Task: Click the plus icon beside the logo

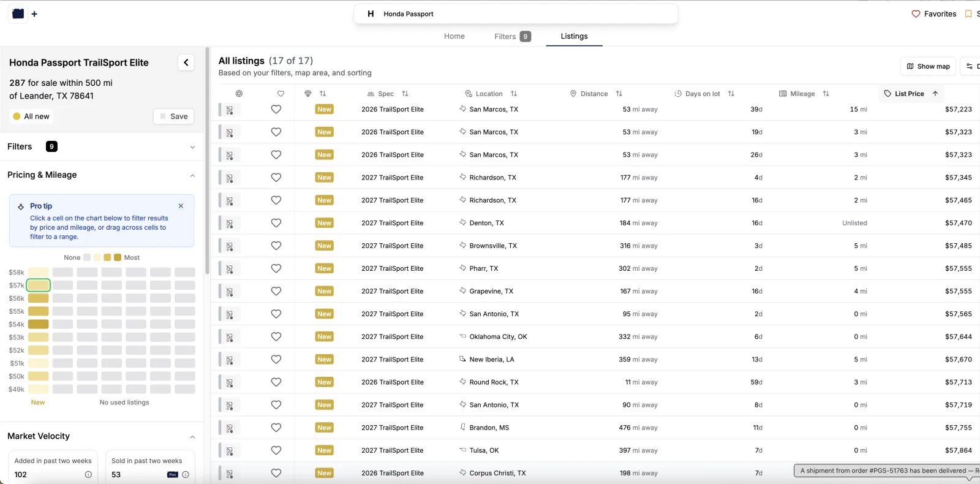Action: tap(34, 14)
